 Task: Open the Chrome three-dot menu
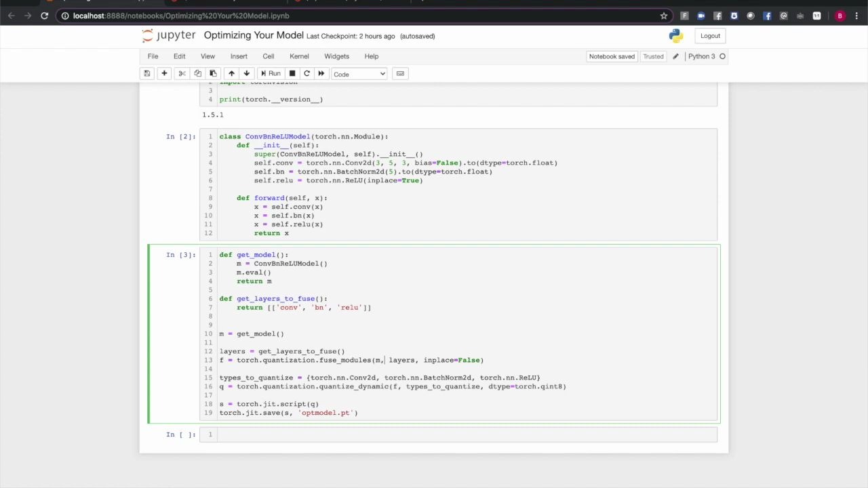coord(857,16)
